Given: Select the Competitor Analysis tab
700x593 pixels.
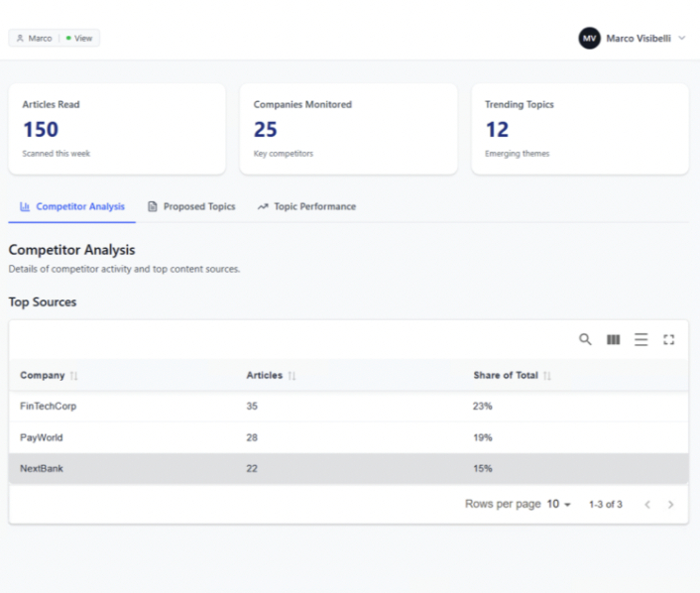Looking at the screenshot, I should point(72,206).
